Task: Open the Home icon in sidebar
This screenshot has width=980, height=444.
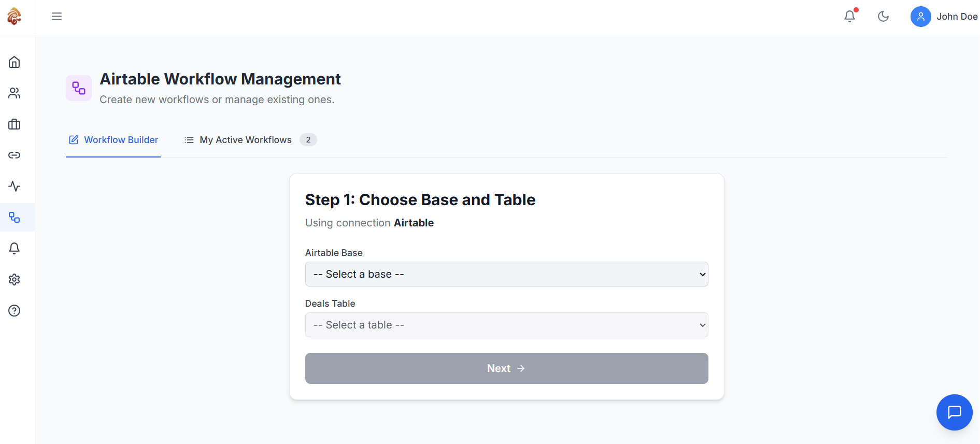Action: [x=15, y=62]
